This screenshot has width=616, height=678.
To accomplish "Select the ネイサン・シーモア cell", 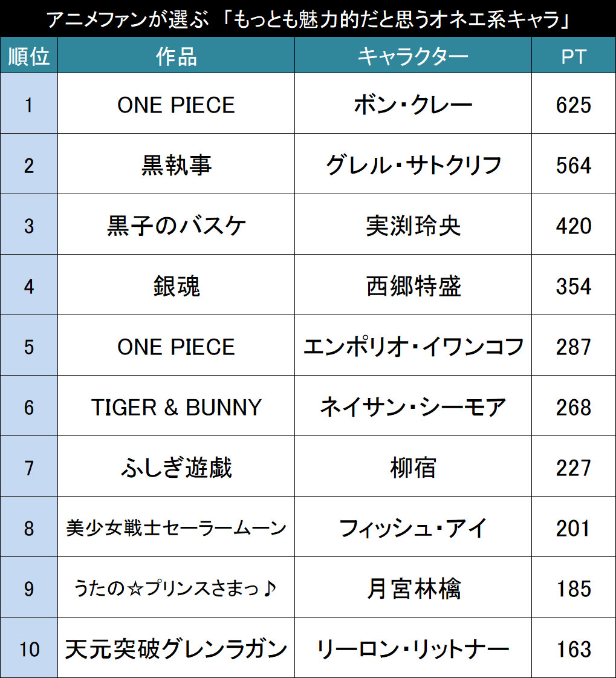I will pyautogui.click(x=413, y=406).
